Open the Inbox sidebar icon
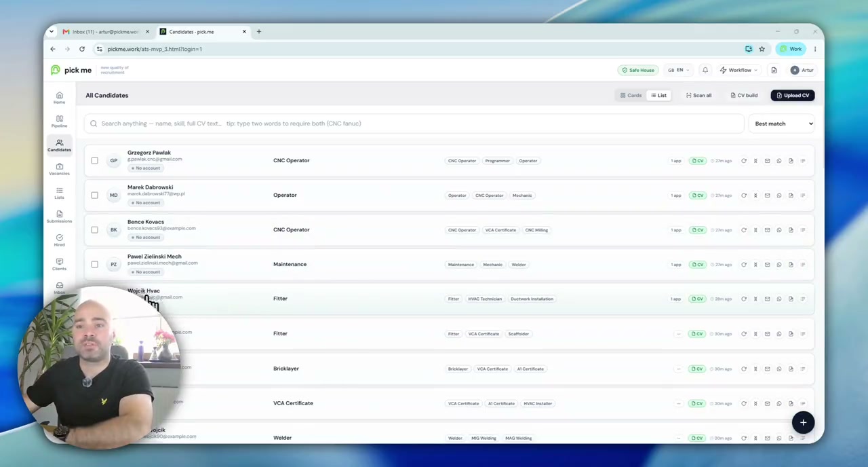Image resolution: width=868 pixels, height=467 pixels. point(59,288)
